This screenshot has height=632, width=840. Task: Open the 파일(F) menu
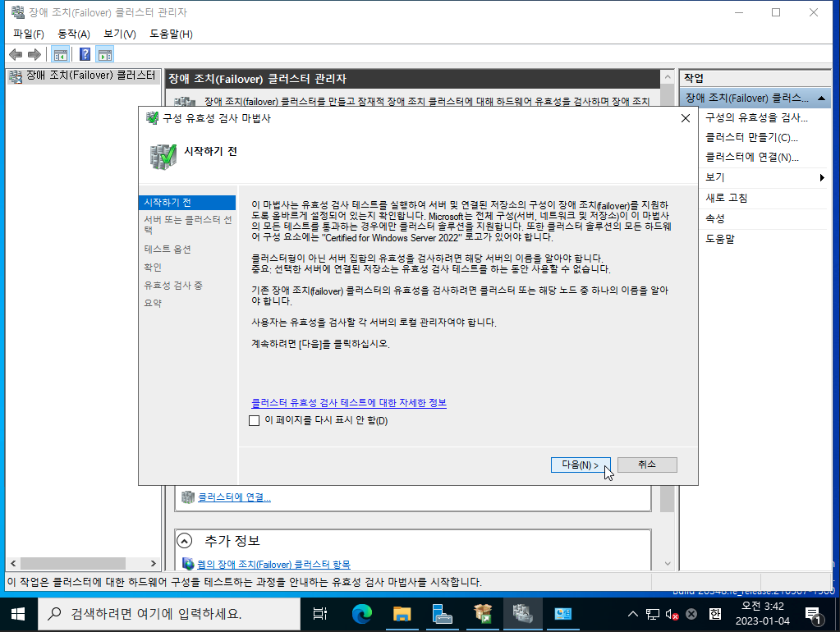(29, 34)
